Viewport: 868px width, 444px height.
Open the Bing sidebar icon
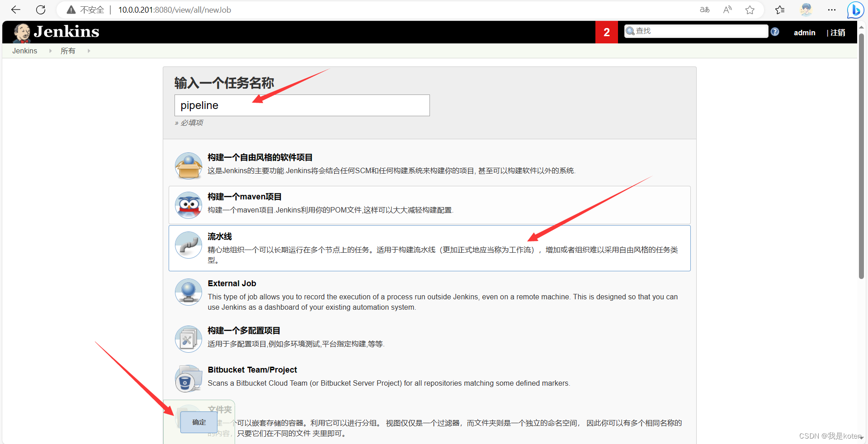pos(855,10)
